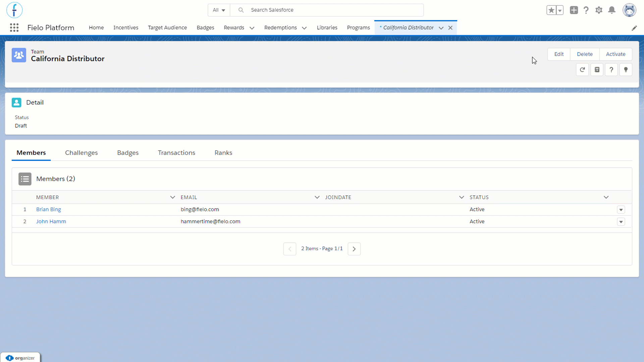Switch to the Transactions subtab

point(176,153)
